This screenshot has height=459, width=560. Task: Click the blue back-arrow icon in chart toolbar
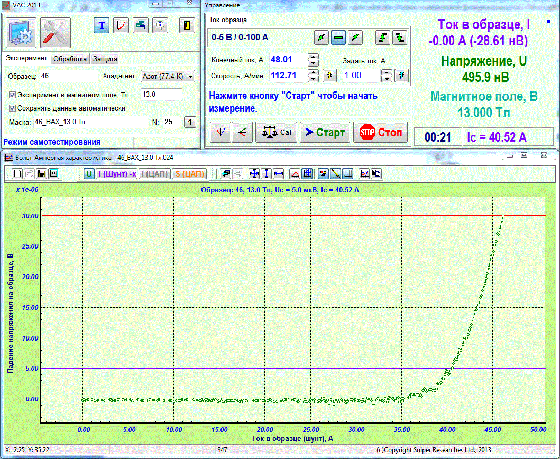[225, 174]
